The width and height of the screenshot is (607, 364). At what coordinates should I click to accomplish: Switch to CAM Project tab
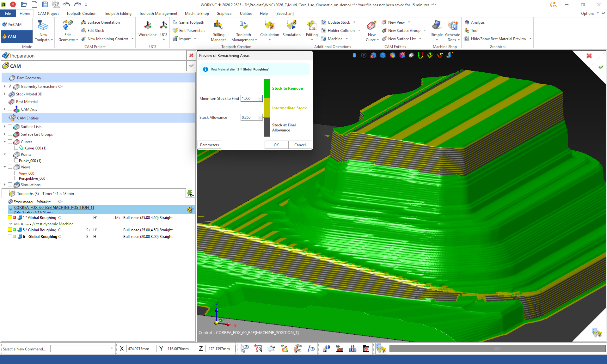48,14
